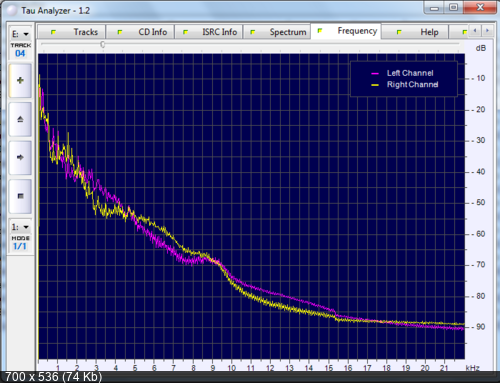500x383 pixels.
Task: Click the play arrow button
Action: click(x=20, y=157)
